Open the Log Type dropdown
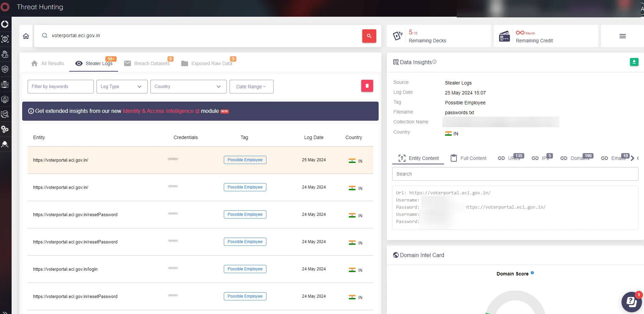The width and height of the screenshot is (644, 314). coord(122,87)
